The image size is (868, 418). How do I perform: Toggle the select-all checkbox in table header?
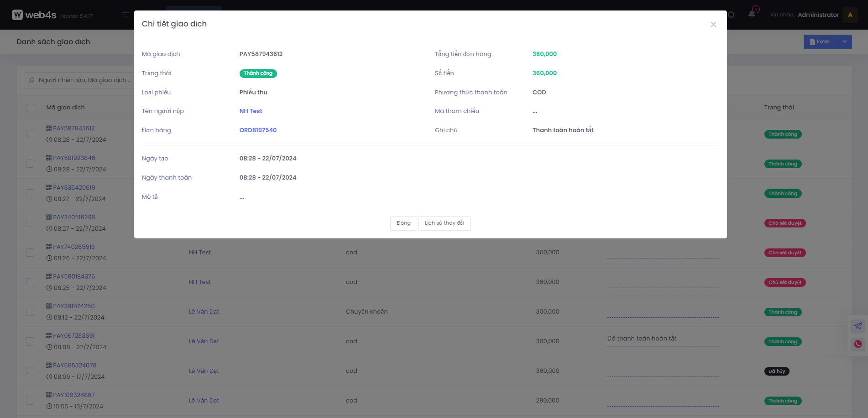pos(30,108)
